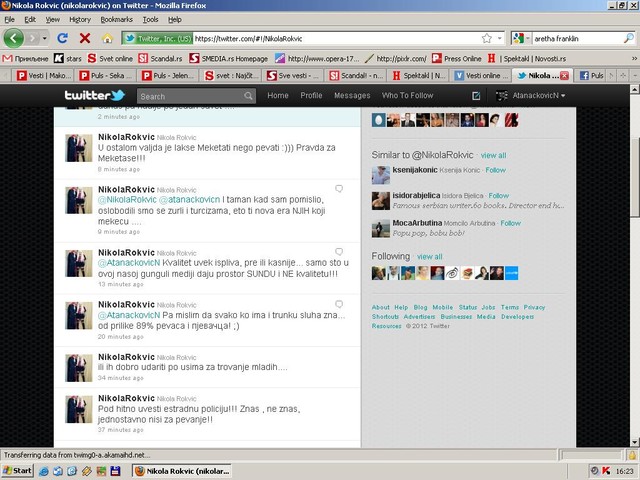Open MocaArbutina's profile picture thumbnail

click(x=379, y=231)
